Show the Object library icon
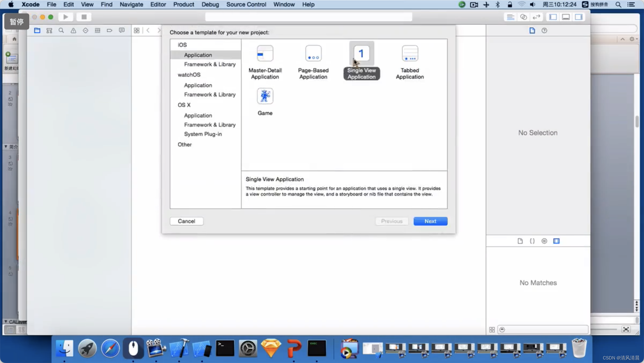Viewport: 644px width, 363px height. coord(544,241)
